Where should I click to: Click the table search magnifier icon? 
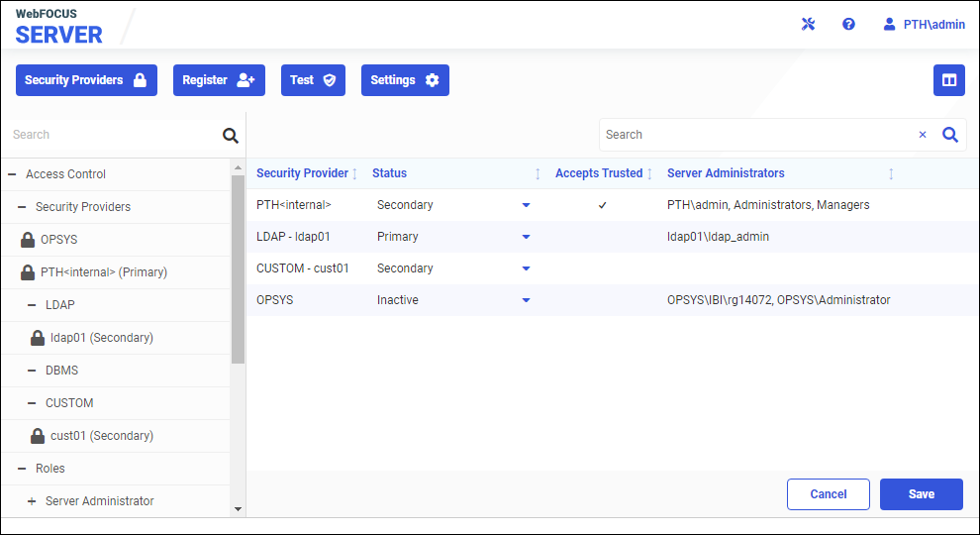[x=950, y=135]
